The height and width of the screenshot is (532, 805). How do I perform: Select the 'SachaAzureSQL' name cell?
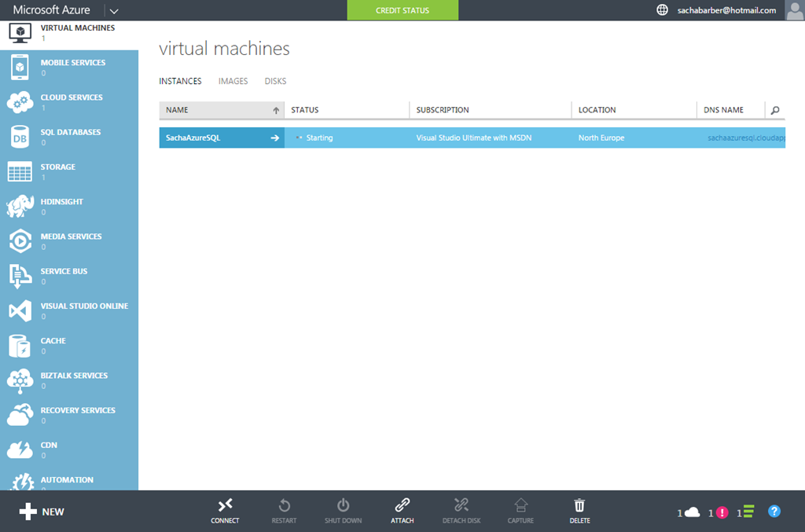[x=222, y=138]
